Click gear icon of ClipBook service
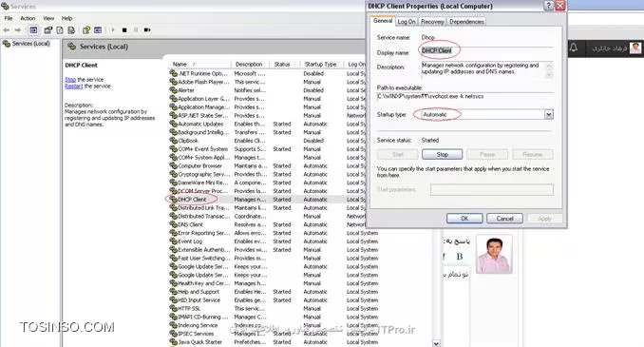The image size is (644, 347). pos(173,141)
